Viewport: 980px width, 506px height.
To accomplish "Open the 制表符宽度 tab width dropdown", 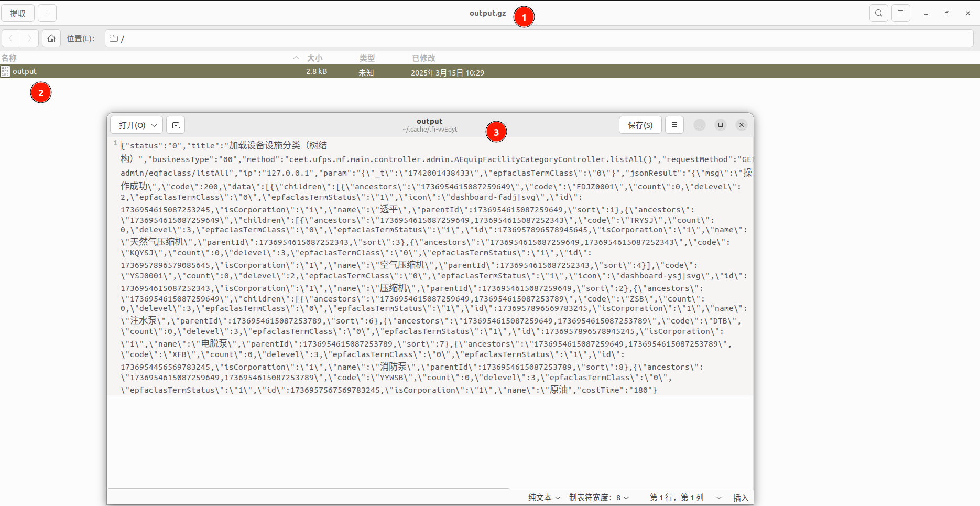I will coord(599,497).
